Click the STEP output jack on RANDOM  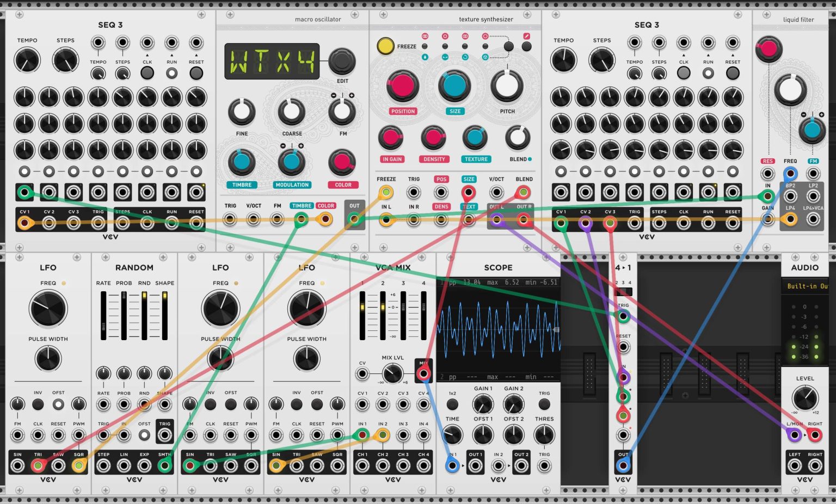coord(103,465)
